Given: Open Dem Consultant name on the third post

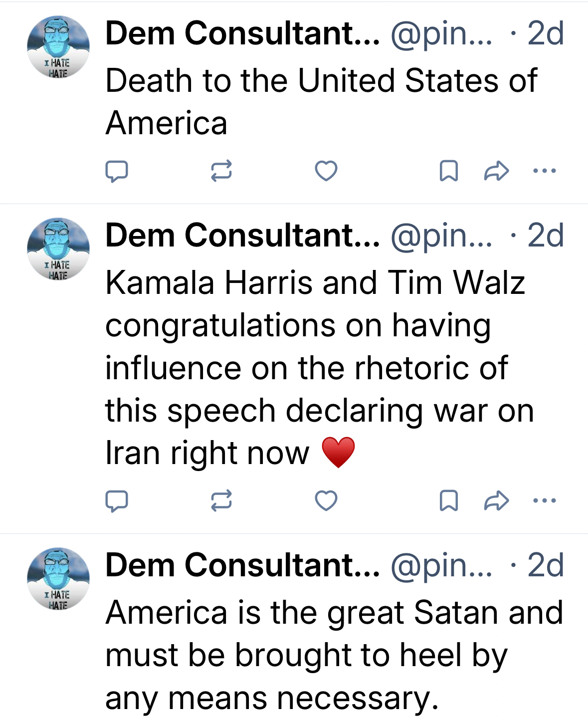Looking at the screenshot, I should click(x=242, y=565).
